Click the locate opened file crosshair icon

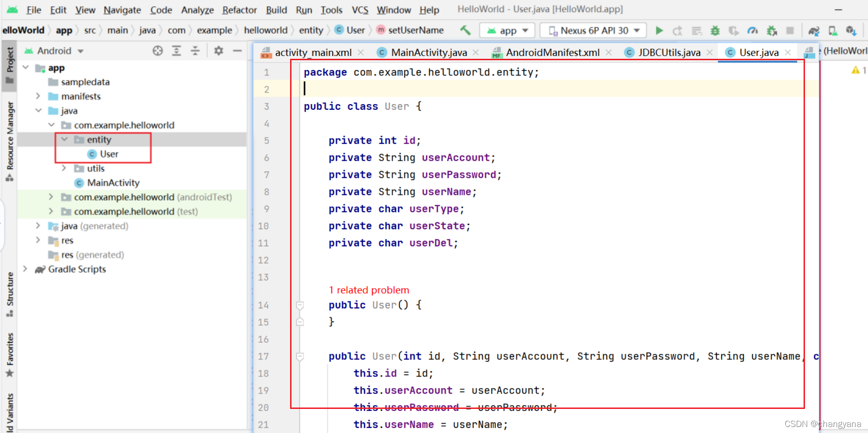[158, 51]
